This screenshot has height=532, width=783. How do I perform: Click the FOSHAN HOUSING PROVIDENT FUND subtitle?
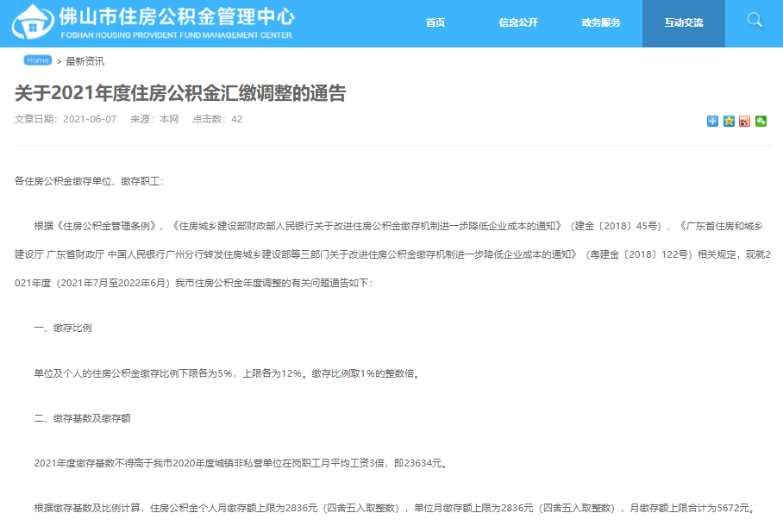click(x=176, y=35)
